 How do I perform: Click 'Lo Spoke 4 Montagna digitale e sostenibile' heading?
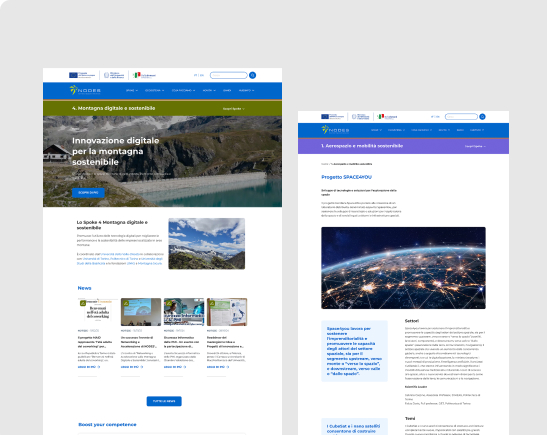click(112, 225)
